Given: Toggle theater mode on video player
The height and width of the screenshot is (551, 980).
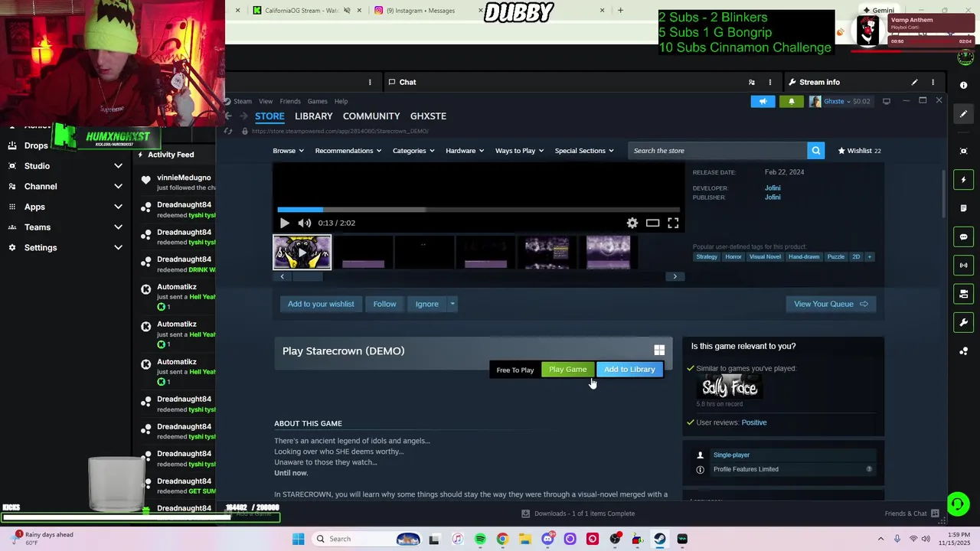Looking at the screenshot, I should tap(652, 223).
